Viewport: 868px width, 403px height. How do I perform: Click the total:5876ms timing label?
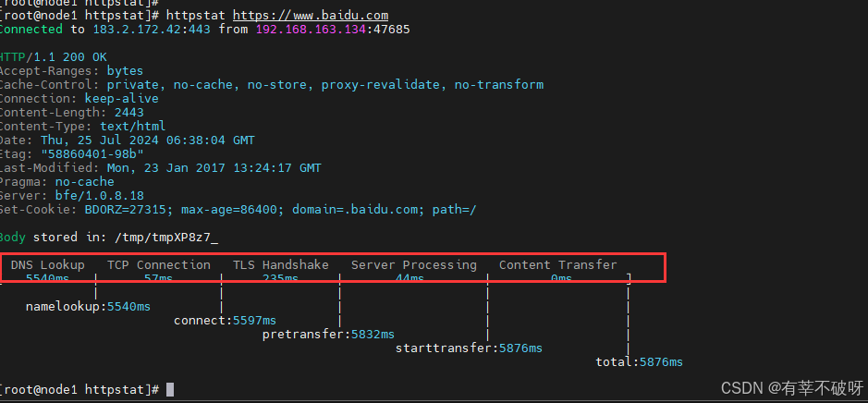click(639, 361)
